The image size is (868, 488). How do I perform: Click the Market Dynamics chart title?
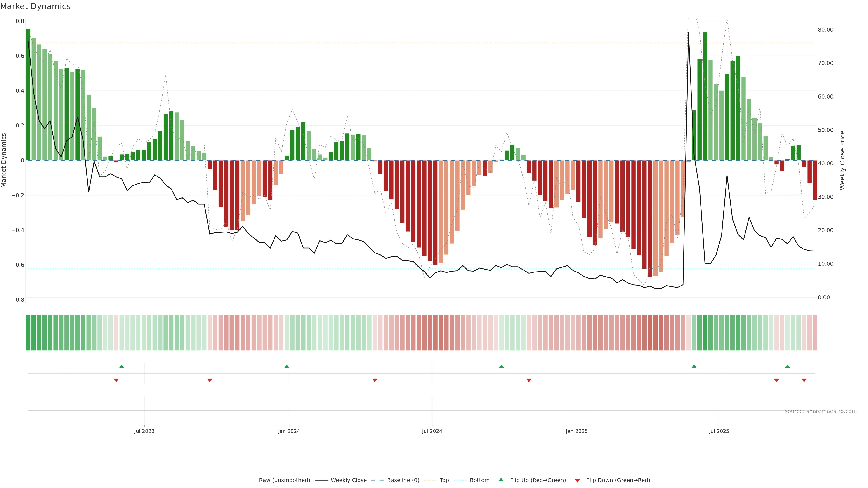[35, 6]
